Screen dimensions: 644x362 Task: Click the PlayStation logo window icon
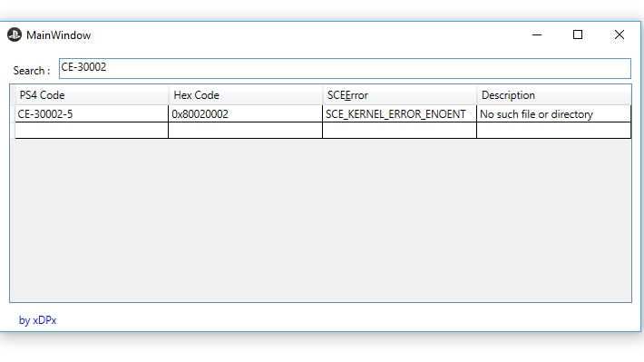pyautogui.click(x=15, y=34)
